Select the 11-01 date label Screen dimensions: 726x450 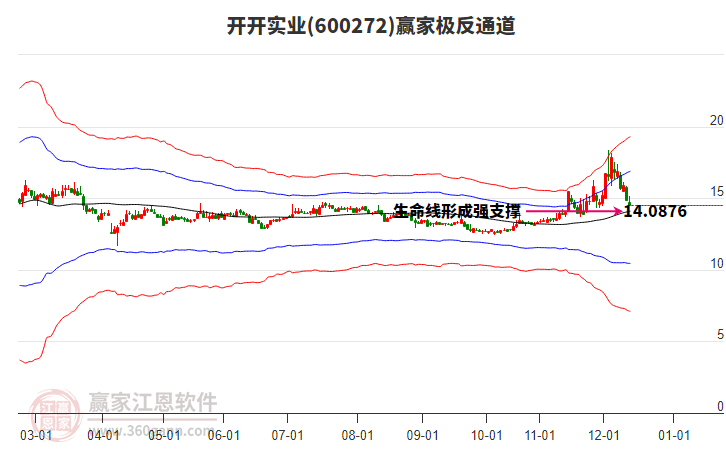point(539,436)
